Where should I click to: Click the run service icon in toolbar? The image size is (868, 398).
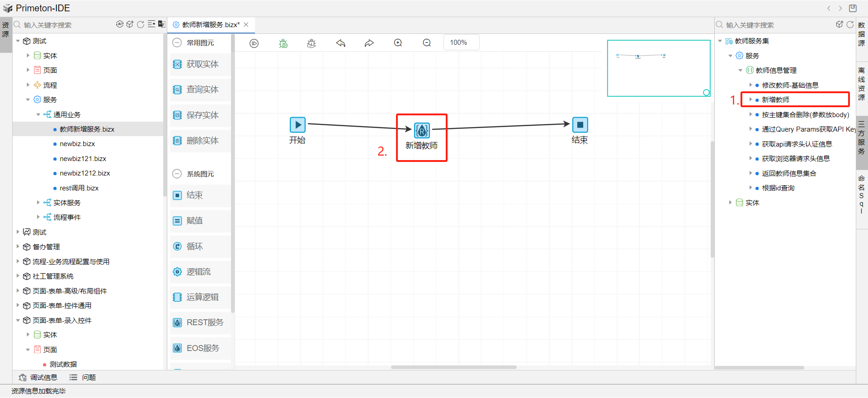(254, 43)
